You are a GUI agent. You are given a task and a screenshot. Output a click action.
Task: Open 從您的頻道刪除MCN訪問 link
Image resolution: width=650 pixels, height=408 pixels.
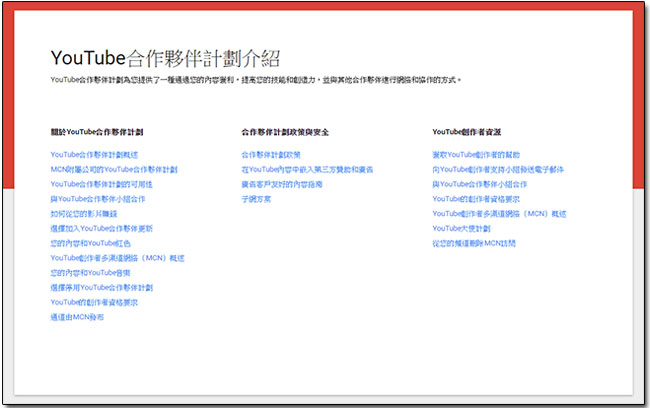tap(474, 243)
